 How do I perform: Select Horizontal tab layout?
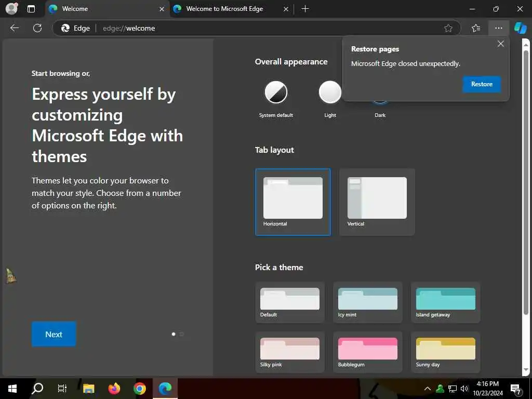tap(293, 202)
